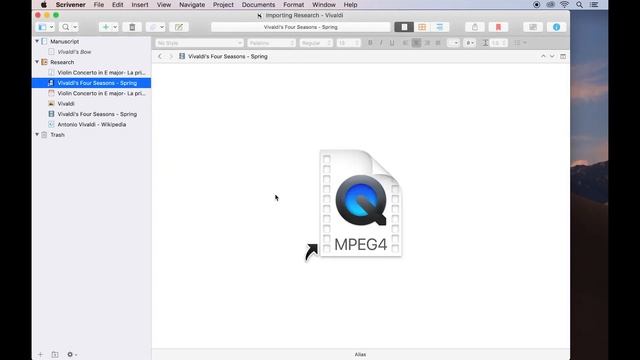Justify text in format bar
Viewport: 640px width, 360px height.
(438, 43)
